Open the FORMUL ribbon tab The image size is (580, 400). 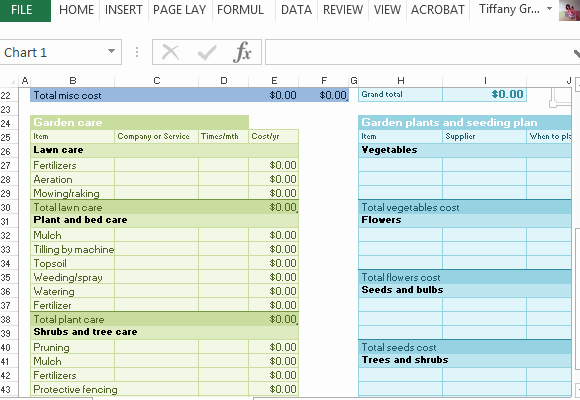240,10
